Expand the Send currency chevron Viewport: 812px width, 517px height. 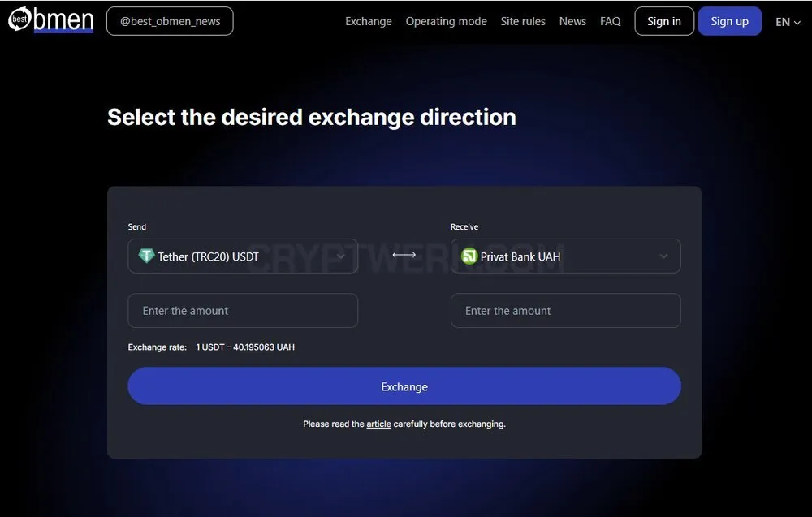click(x=341, y=256)
